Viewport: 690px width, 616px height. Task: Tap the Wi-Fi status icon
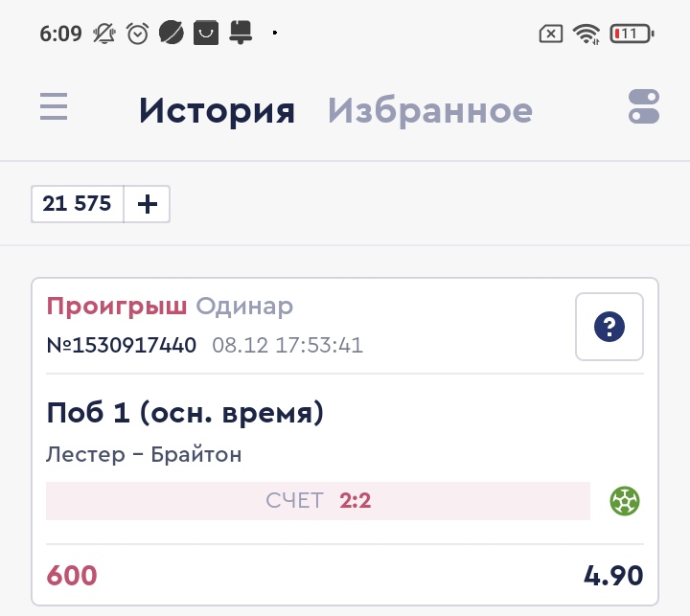point(586,34)
